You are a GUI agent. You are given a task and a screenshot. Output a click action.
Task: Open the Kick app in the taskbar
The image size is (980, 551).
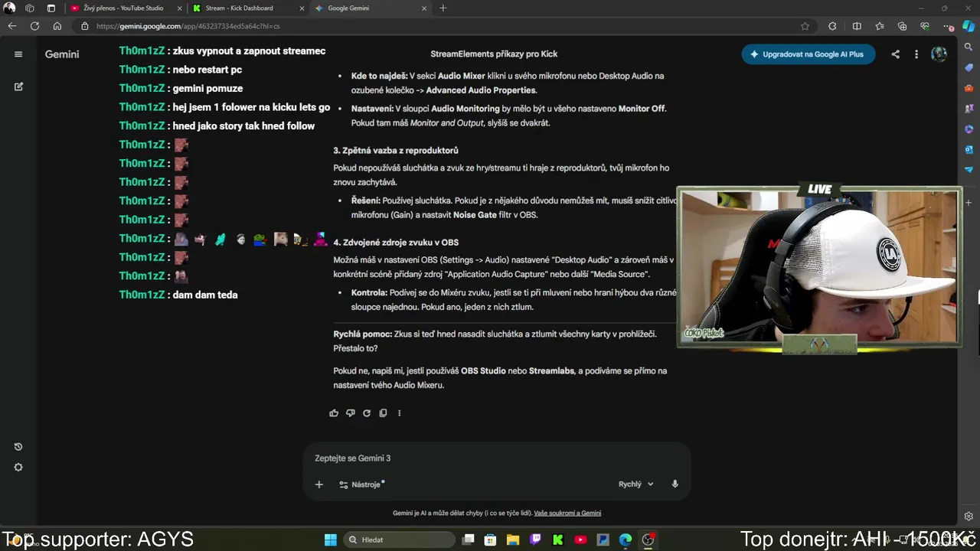tap(557, 540)
